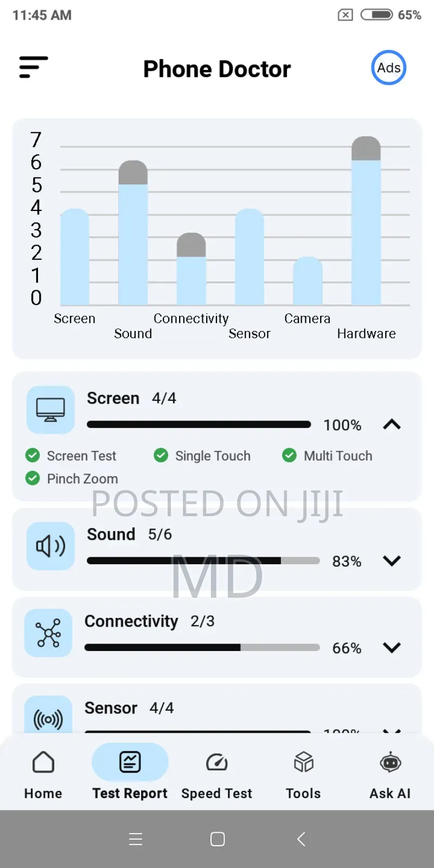Viewport: 434px width, 868px height.
Task: Tap the Pinch Zoom test label
Action: tap(82, 478)
